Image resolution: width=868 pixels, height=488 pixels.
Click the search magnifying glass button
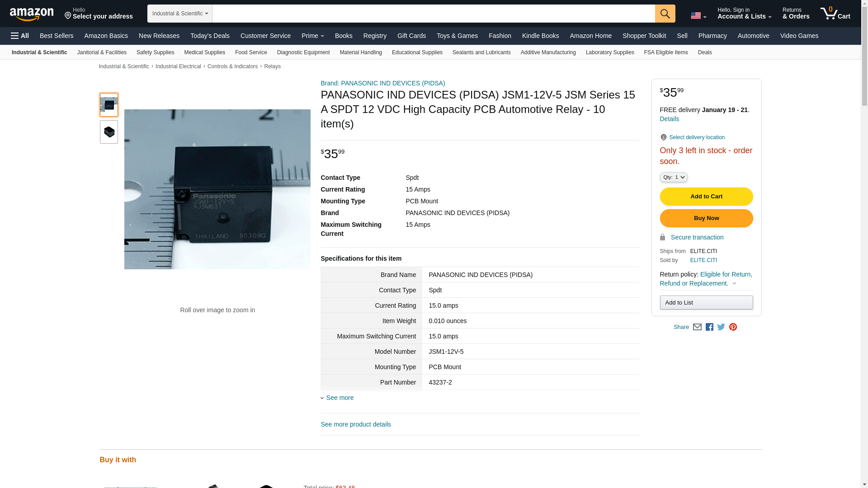click(x=665, y=14)
